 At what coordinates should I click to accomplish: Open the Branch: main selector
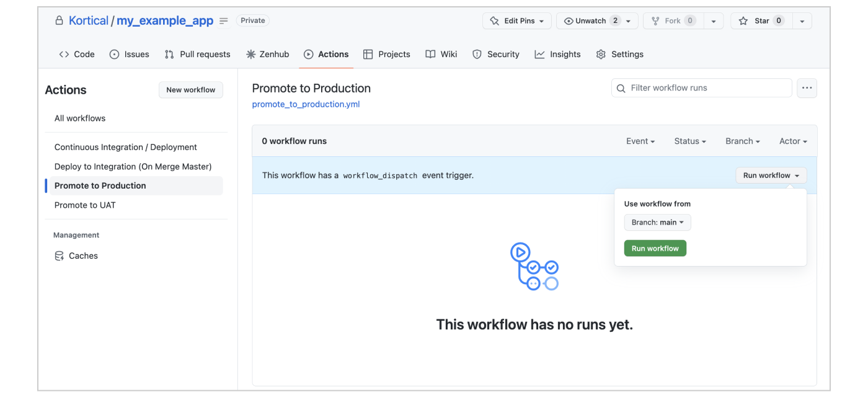point(657,222)
